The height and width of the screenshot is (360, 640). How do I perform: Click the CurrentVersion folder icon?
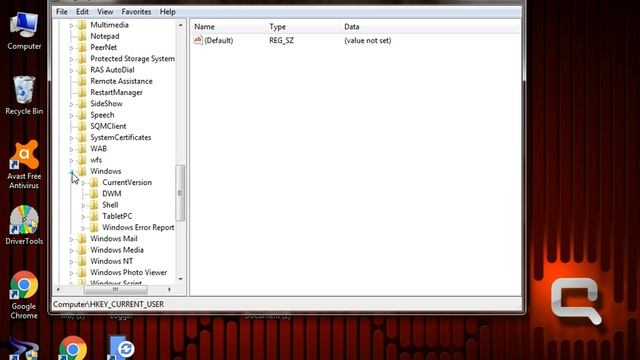tap(94, 182)
